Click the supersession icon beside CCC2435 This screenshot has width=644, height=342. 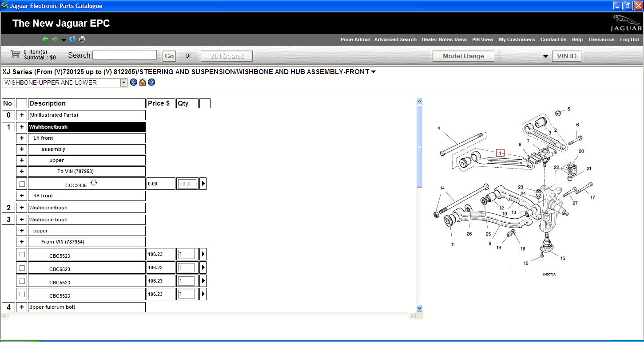[94, 182]
